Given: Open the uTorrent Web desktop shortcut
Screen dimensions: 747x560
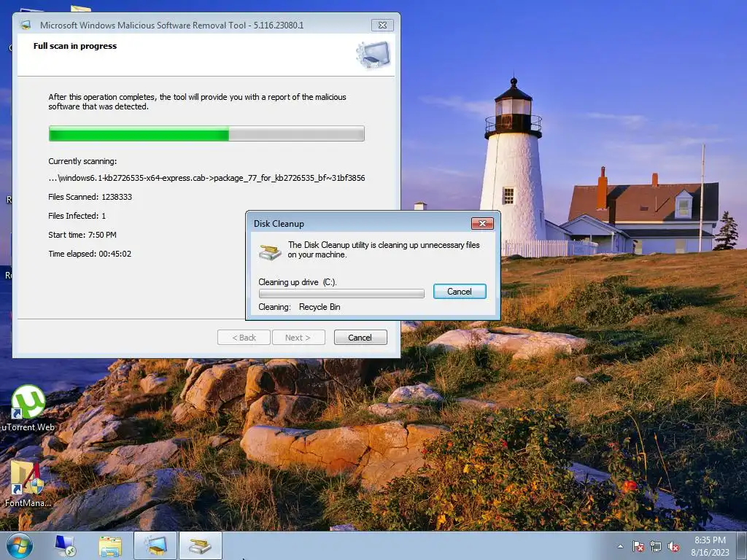Looking at the screenshot, I should click(28, 408).
